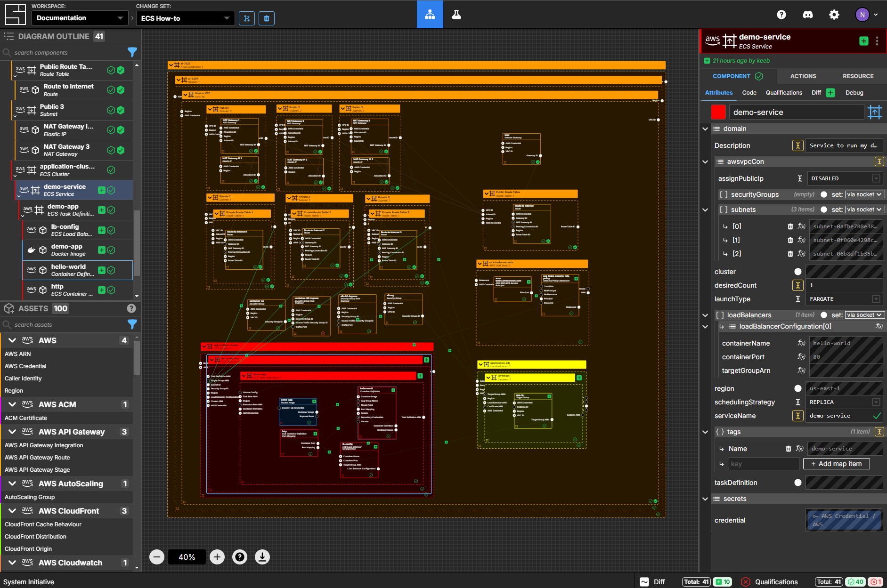Click the red component color swatch
This screenshot has height=588, width=887.
pyautogui.click(x=718, y=112)
